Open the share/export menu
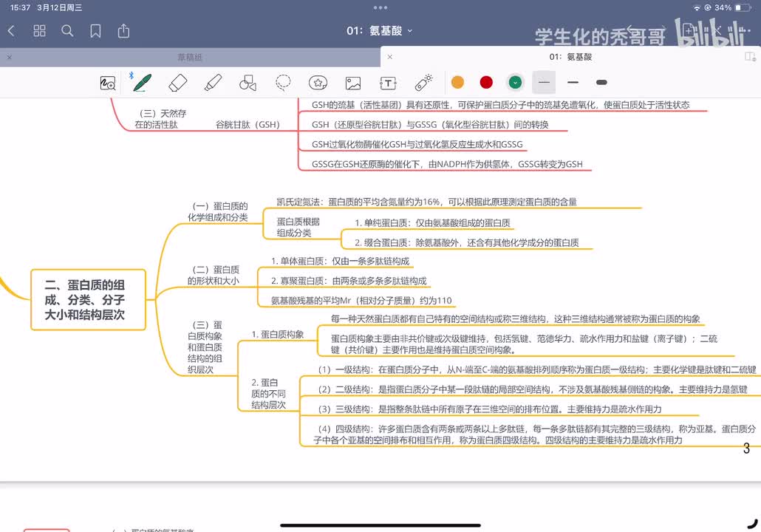Screen dimensions: 761x532 pos(124,30)
